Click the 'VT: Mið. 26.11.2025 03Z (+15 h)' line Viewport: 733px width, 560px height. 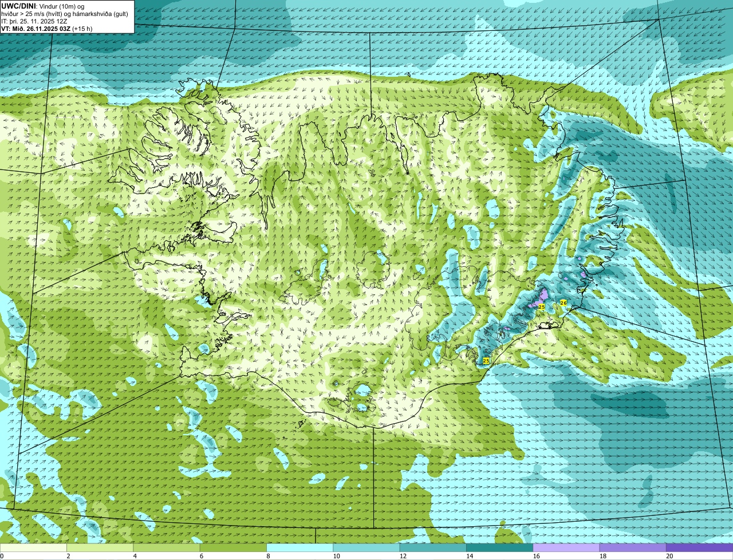47,29
